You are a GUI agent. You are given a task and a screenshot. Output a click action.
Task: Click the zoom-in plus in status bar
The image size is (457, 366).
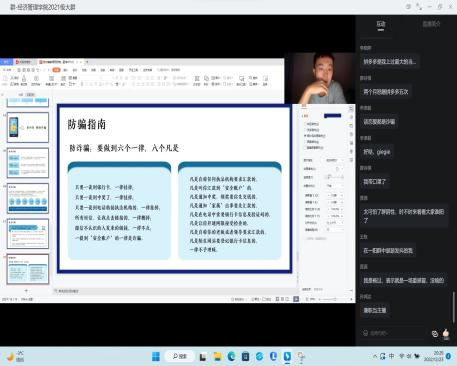351,299
